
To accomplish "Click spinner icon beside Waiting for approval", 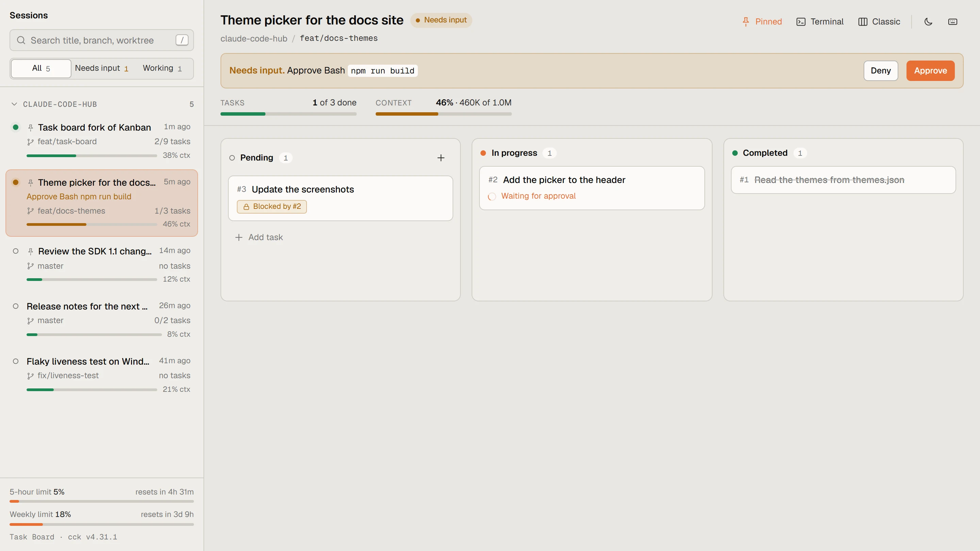I will 492,196.
